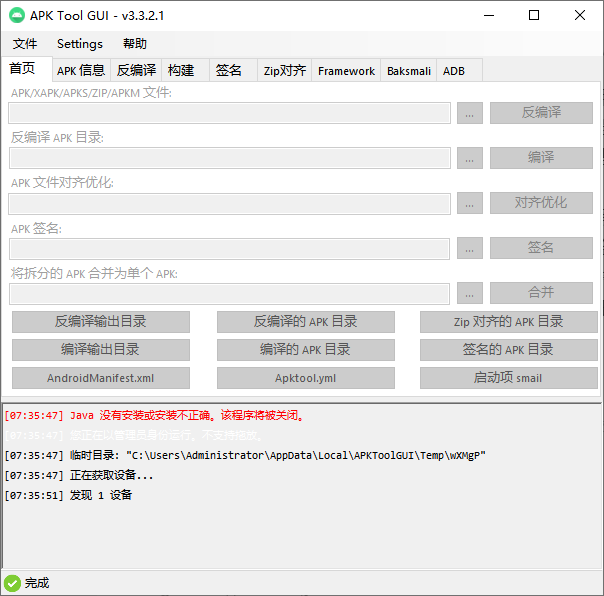The width and height of the screenshot is (604, 596).
Task: Browse for APK file to sign
Action: pos(470,248)
